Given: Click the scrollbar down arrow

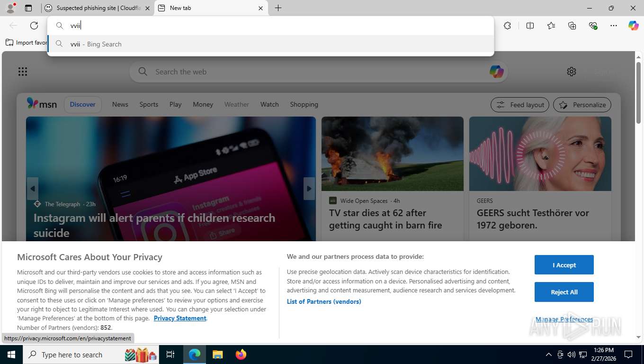Looking at the screenshot, I should click(638, 337).
